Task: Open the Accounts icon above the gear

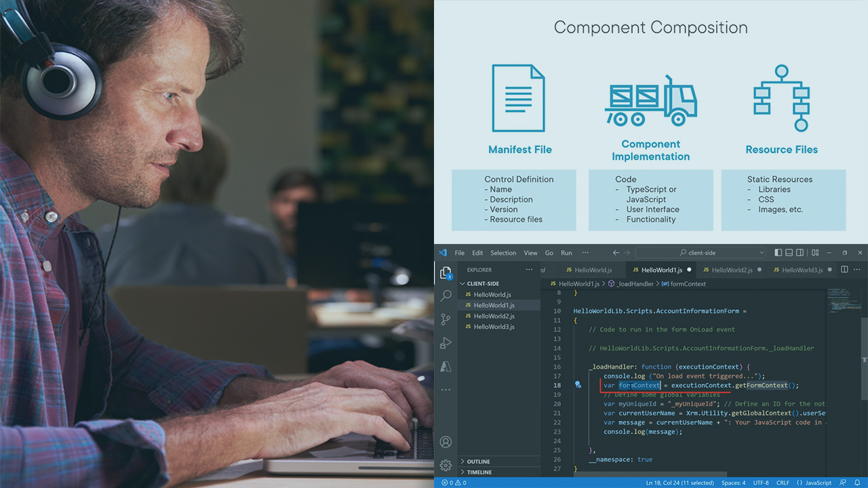Action: tap(446, 441)
